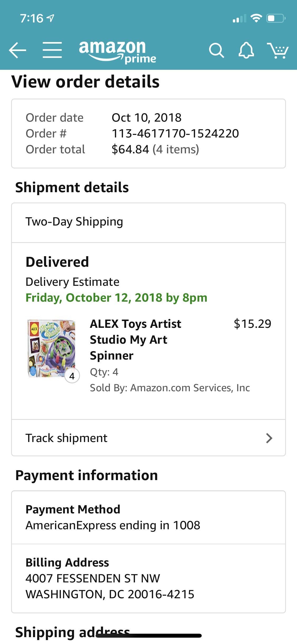Viewport: 297px width, 644px height.
Task: Tap the Payment Method section
Action: point(148,517)
